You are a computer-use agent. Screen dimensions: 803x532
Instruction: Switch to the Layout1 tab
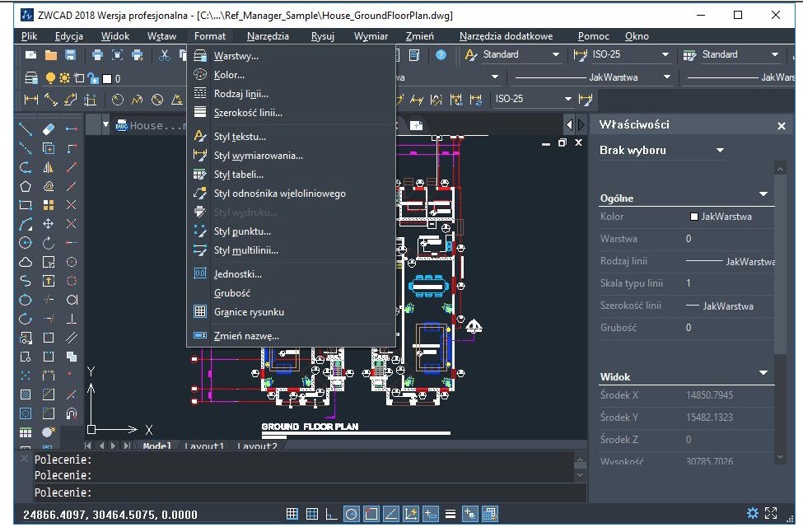pos(205,446)
